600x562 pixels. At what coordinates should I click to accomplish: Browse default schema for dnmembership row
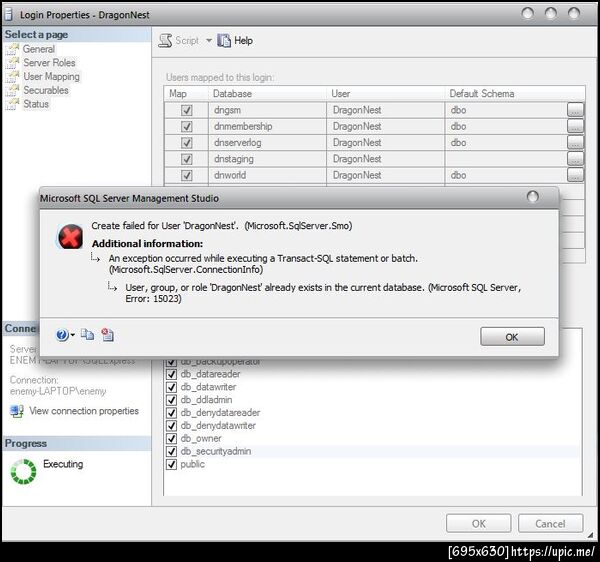[575, 126]
